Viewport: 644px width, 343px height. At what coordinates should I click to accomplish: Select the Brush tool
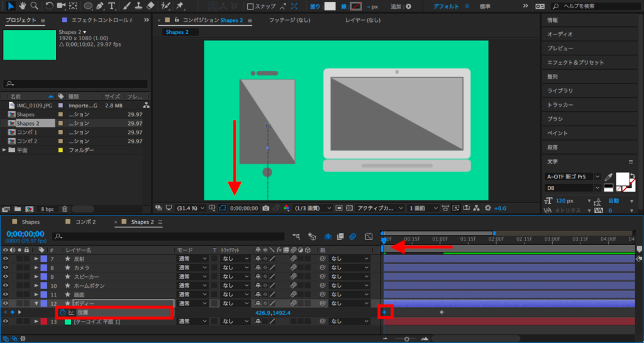tap(126, 6)
